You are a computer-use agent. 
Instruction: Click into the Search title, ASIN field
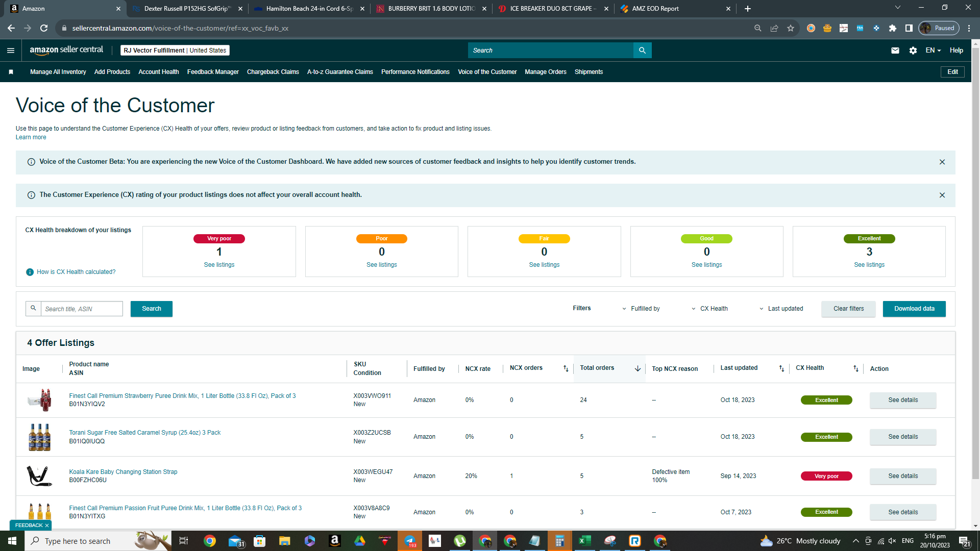point(82,309)
